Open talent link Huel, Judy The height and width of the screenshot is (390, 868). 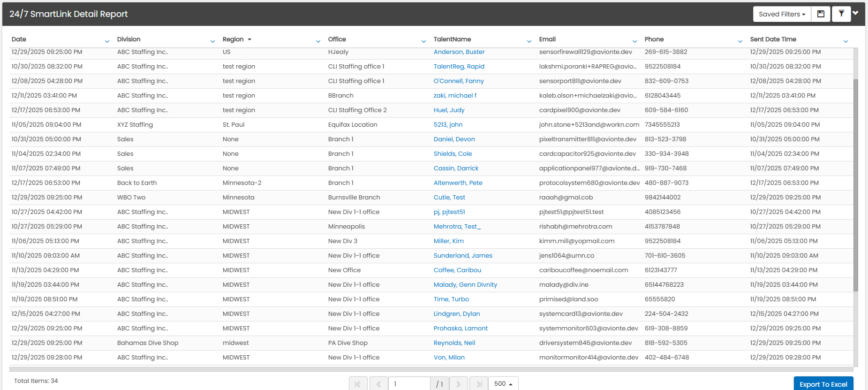pyautogui.click(x=449, y=110)
